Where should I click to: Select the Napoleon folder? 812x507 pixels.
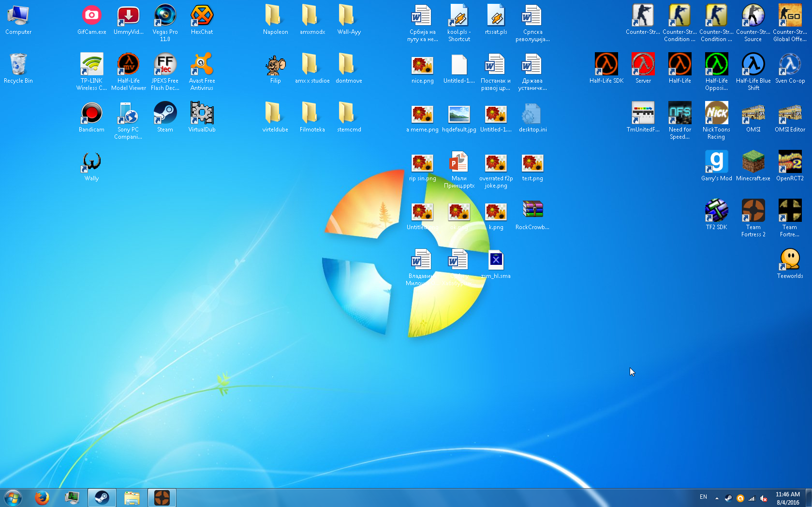(275, 20)
